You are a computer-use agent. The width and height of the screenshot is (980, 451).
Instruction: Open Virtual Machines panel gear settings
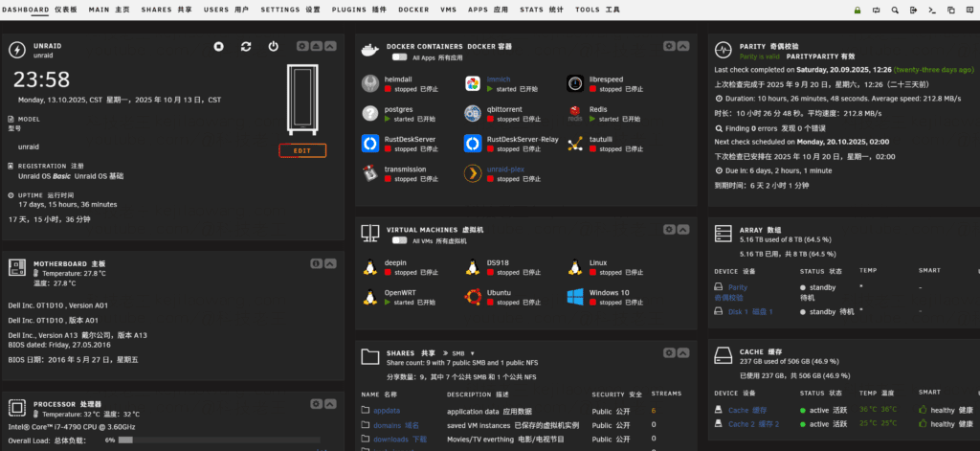pos(669,230)
